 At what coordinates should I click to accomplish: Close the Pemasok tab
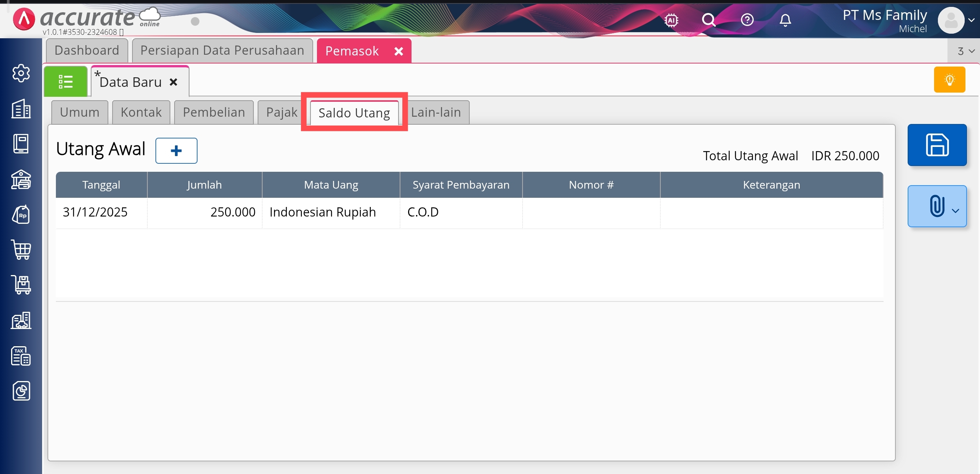point(399,51)
